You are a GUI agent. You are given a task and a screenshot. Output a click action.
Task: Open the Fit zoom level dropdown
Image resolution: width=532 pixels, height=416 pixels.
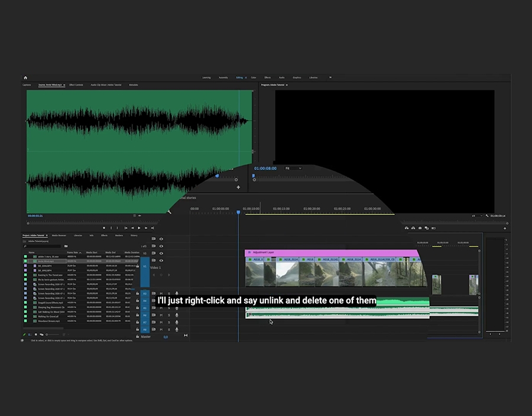click(x=293, y=168)
